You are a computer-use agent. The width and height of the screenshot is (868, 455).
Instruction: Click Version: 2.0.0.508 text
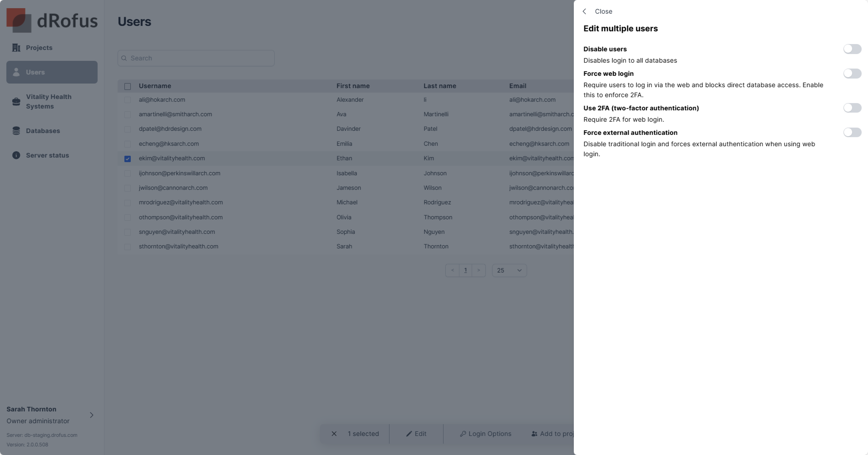[27, 445]
